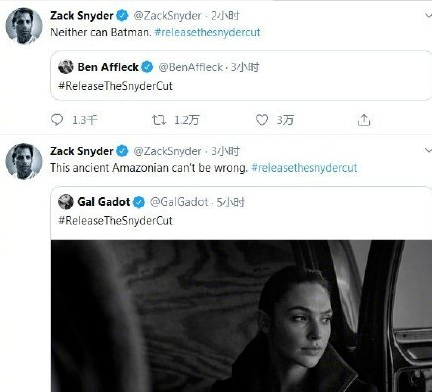Click the 2小时 timestamp on the first tweet
432x392 pixels.
click(225, 16)
